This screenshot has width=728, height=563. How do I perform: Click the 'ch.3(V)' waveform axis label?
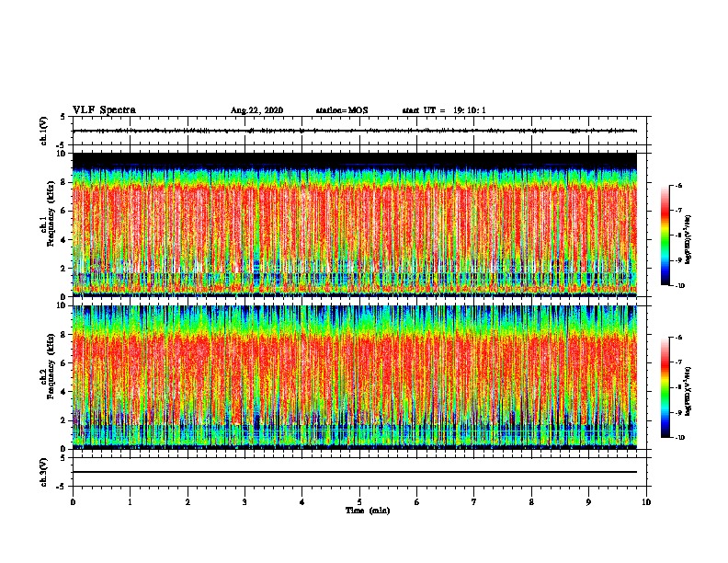43,472
